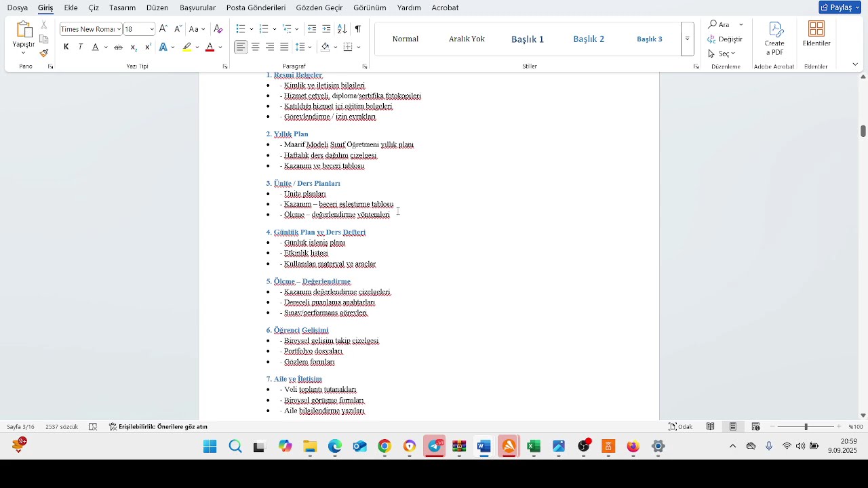The width and height of the screenshot is (868, 488).
Task: Click the shading paint bucket color
Action: (x=325, y=47)
